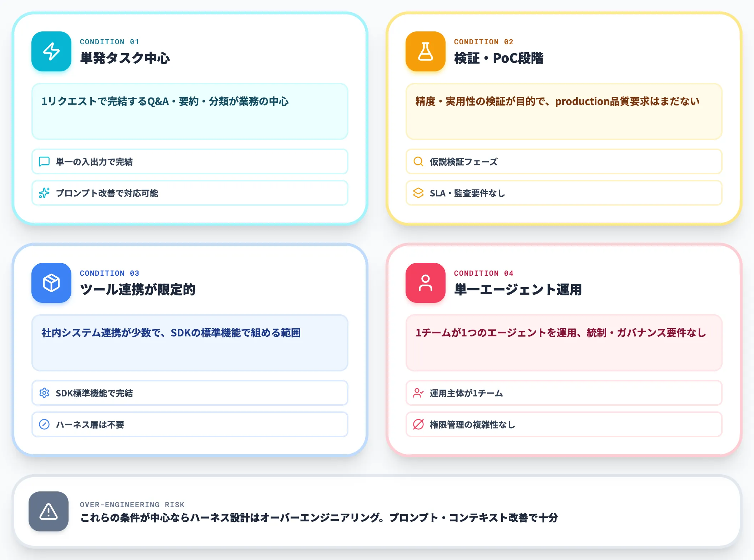Click the magnifier icon beside 仮説検証フェーズ
Viewport: 754px width, 560px height.
pos(418,162)
